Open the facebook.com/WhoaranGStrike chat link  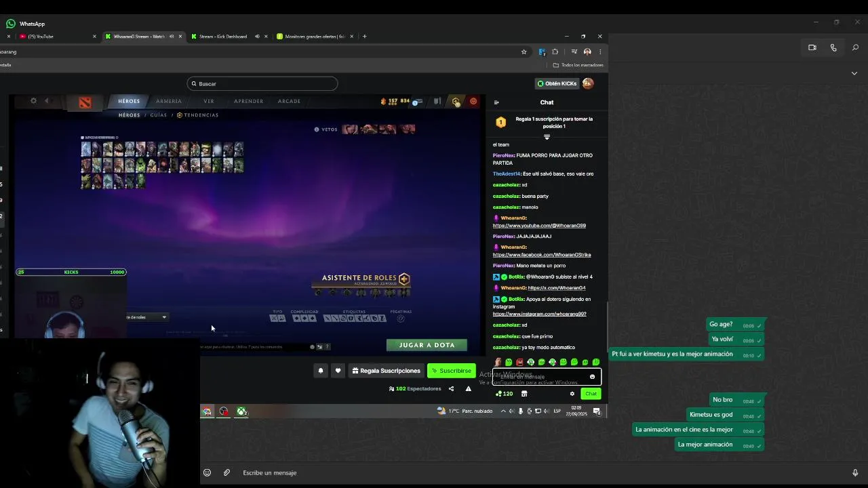pyautogui.click(x=542, y=255)
